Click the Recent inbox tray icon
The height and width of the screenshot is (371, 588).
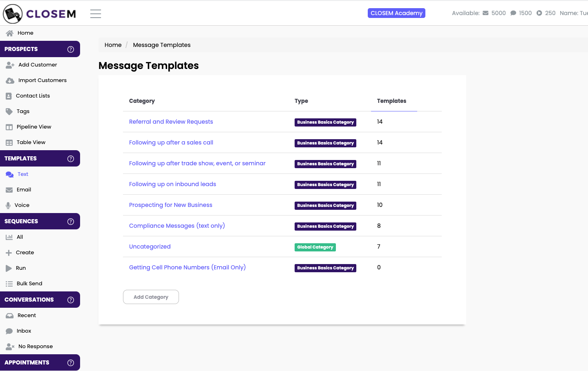pos(10,315)
